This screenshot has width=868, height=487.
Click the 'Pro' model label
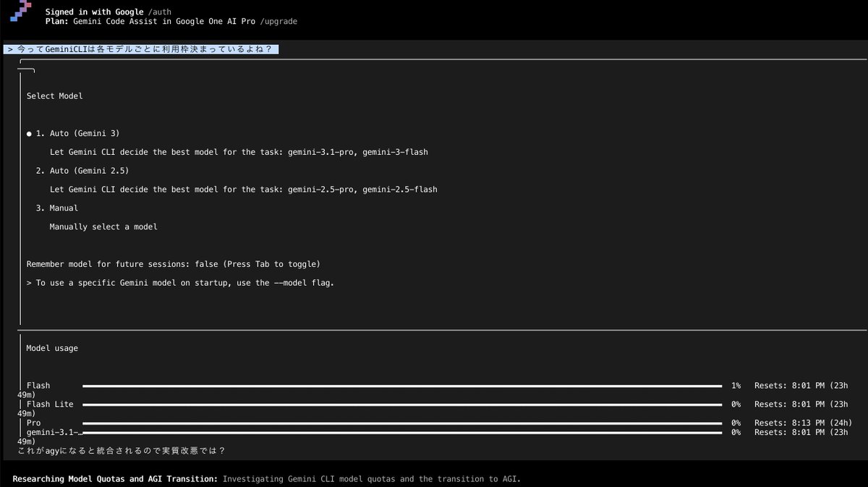point(33,423)
